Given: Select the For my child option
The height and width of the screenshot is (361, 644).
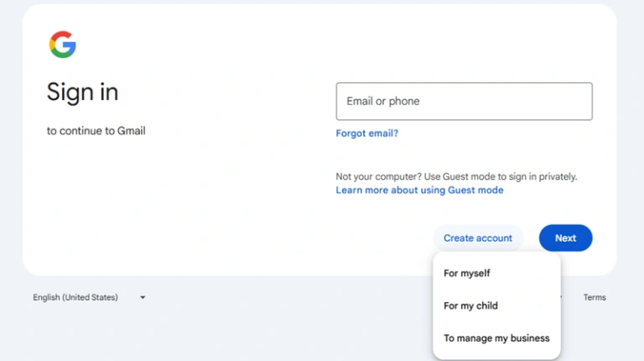Looking at the screenshot, I should pyautogui.click(x=470, y=306).
